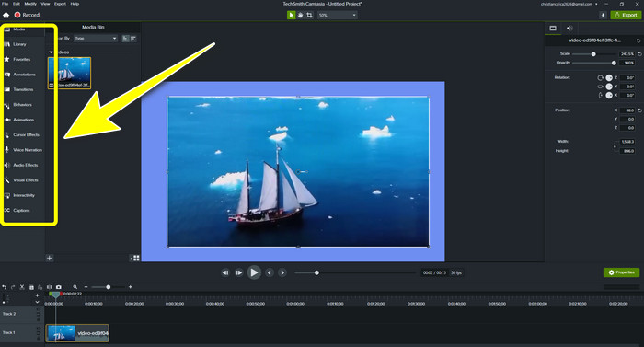Click the timeline zoom slider handle
The height and width of the screenshot is (347, 644).
(x=109, y=287)
